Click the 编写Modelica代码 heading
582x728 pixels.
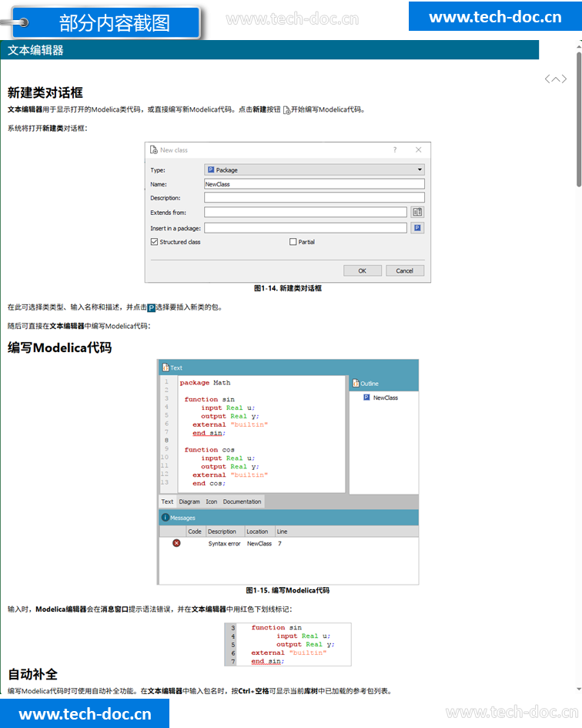(59, 347)
